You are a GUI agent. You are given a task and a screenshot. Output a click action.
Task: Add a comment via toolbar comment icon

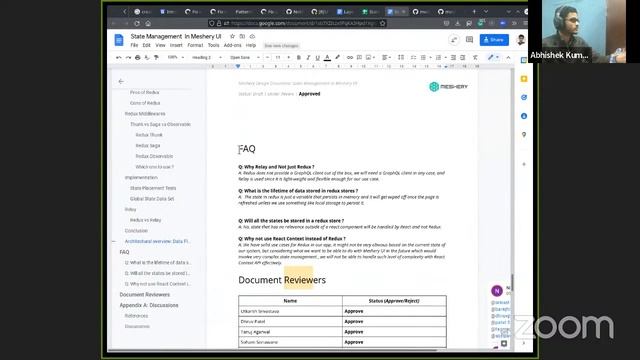(359, 58)
